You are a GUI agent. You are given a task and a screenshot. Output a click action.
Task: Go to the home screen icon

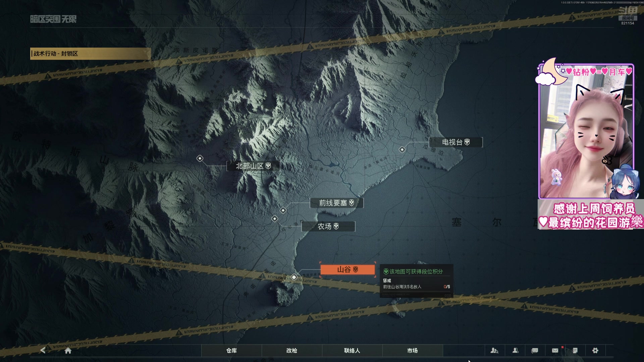click(68, 351)
